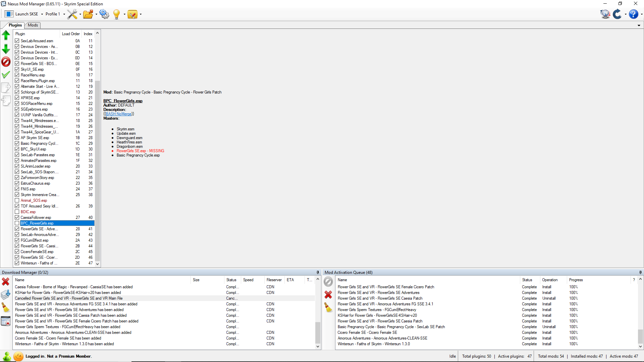Click the grey prohibited icon in Activation Queue
This screenshot has height=362, width=644.
point(328,282)
